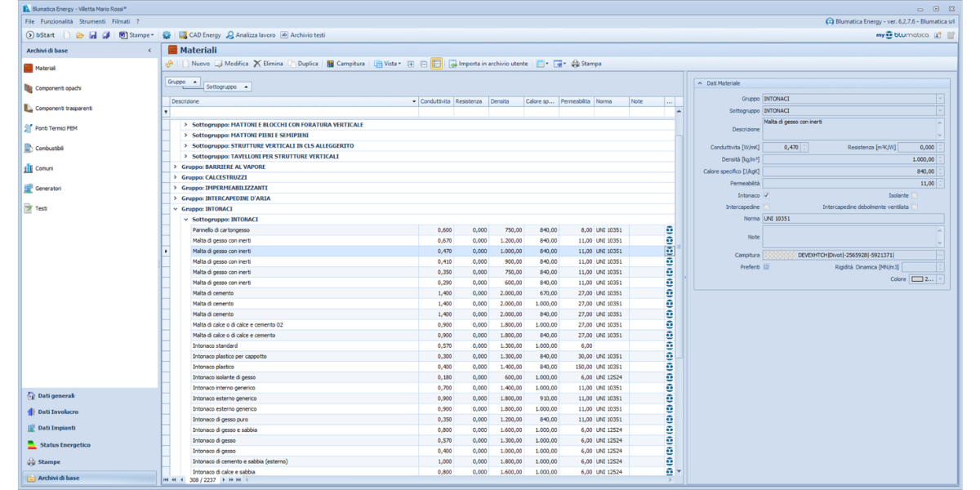Click Importa in archivio utente
The width and height of the screenshot is (980, 490).
488,63
